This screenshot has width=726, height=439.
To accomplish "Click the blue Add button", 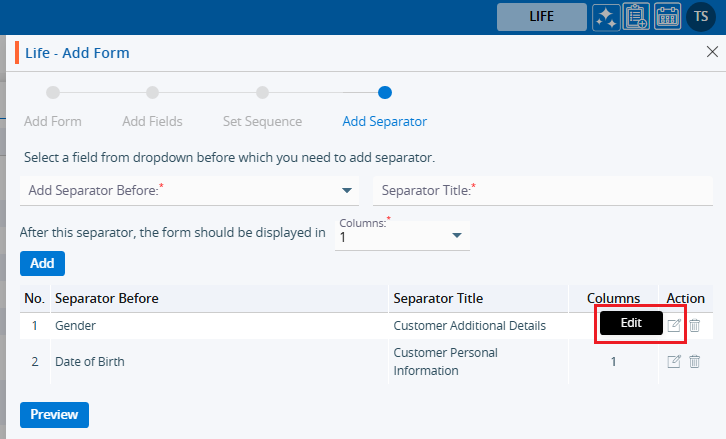I will (x=42, y=263).
